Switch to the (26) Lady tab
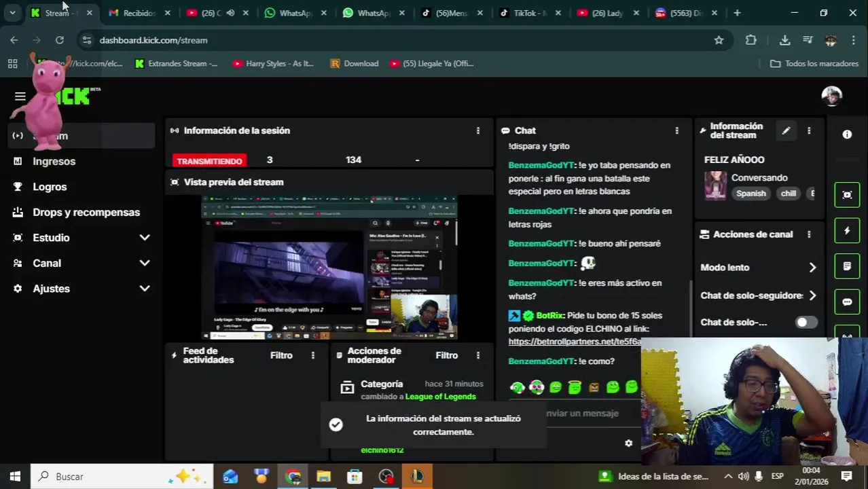The width and height of the screenshot is (868, 489). pyautogui.click(x=609, y=13)
